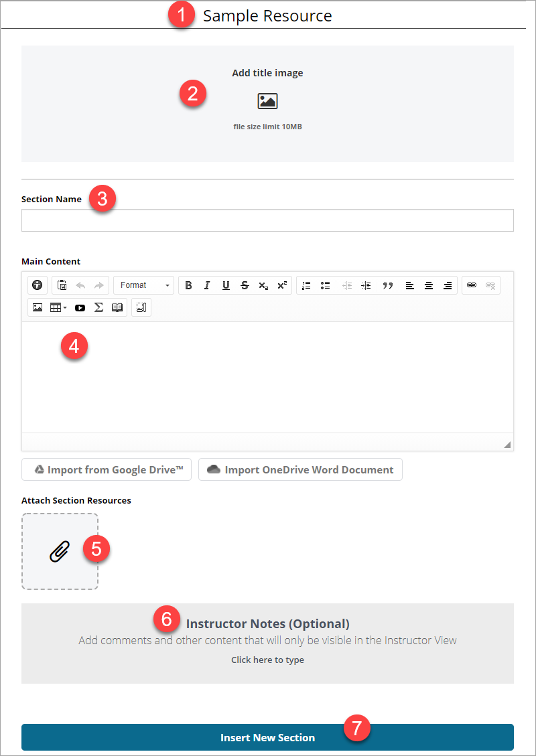Click the open book icon in toolbar
Viewport: 536px width, 756px height.
coord(117,307)
